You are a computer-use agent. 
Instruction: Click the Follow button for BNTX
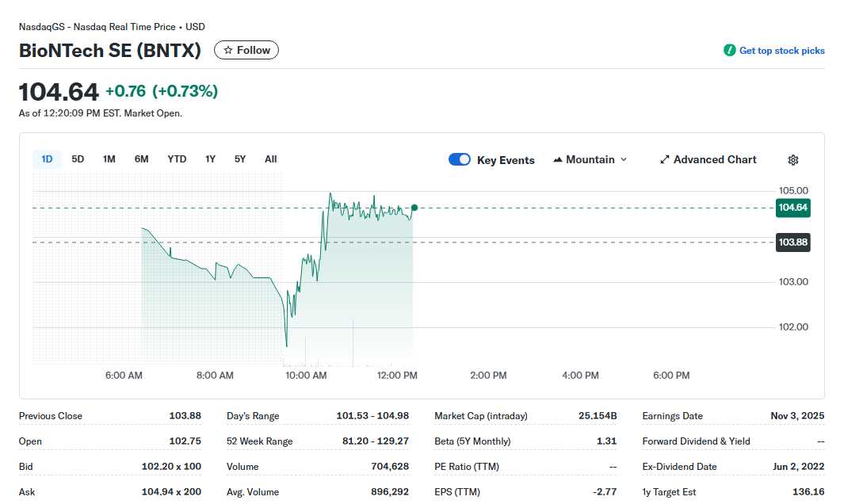coord(246,49)
